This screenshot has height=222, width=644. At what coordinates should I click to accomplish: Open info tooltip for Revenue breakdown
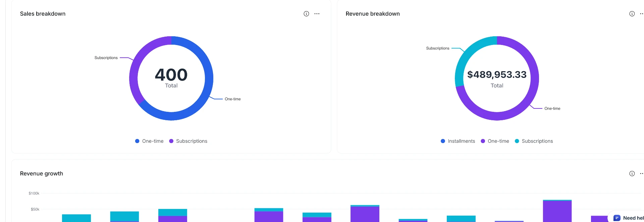pos(632,14)
